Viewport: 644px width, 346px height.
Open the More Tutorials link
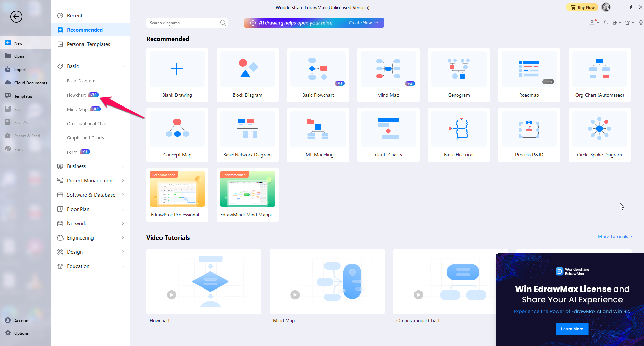[x=615, y=236]
